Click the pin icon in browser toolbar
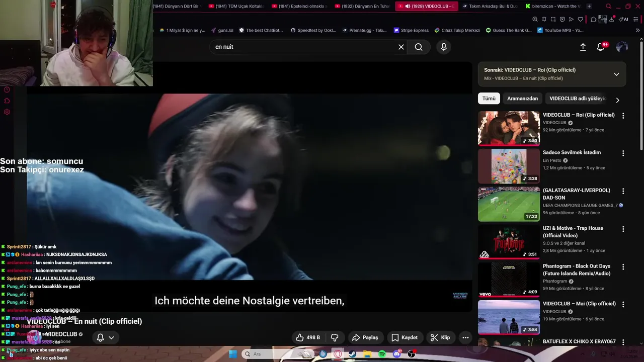 (x=544, y=19)
